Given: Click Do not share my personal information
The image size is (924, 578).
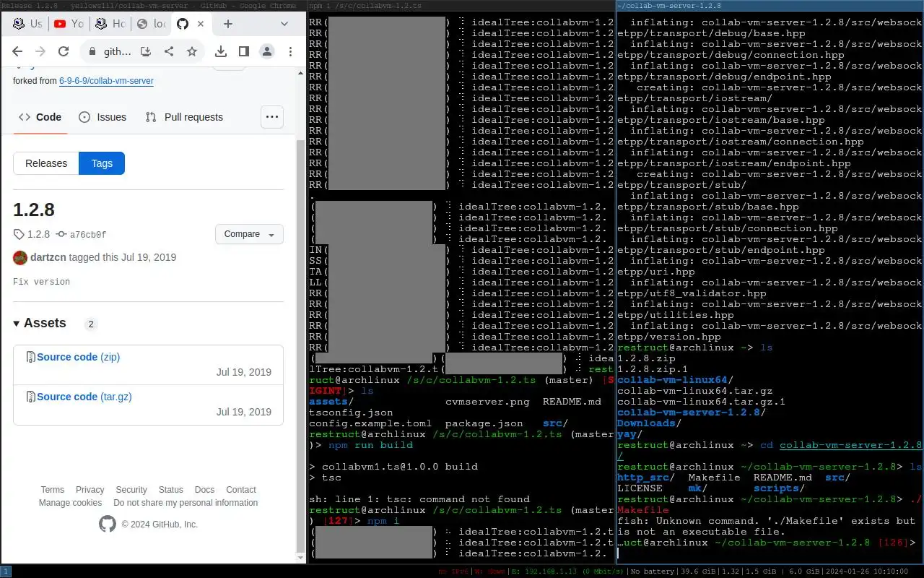Looking at the screenshot, I should pyautogui.click(x=186, y=503).
